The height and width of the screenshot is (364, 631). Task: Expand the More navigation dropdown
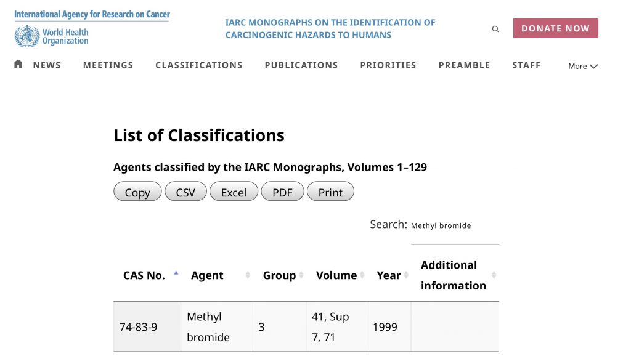582,66
